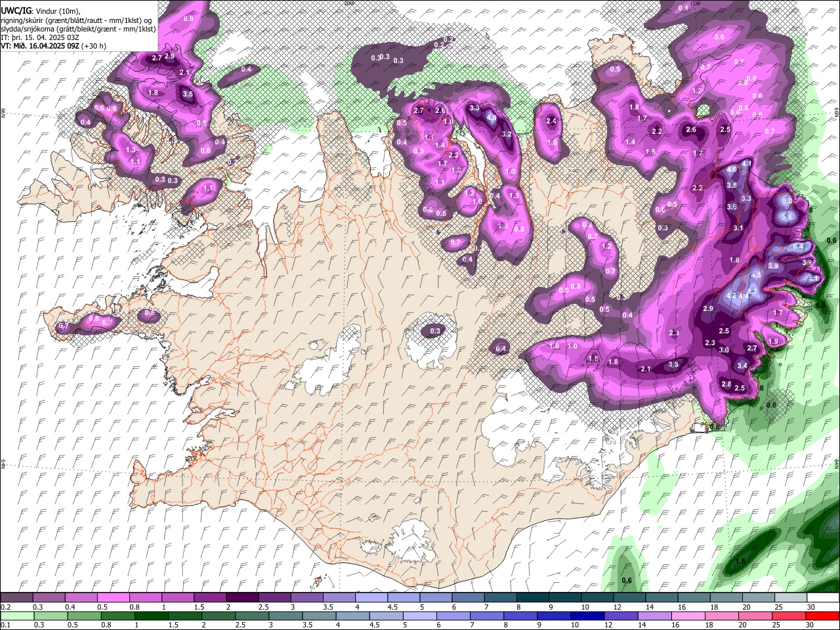
Task: Select the valid time line VT: Mið. 16.04.2025 09Z
Action: click(41, 46)
